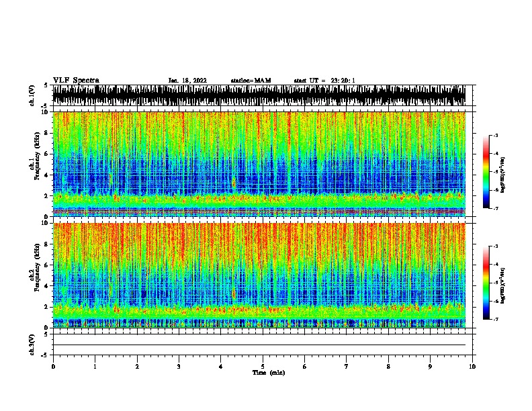Image resolution: width=532 pixels, height=411 pixels.
Task: Click the "Time (min)" axis title
Action: [269, 373]
